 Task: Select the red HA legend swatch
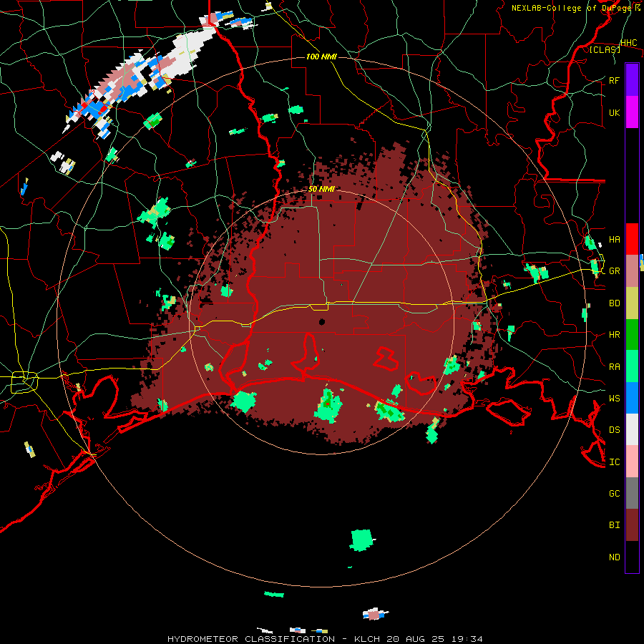632,239
